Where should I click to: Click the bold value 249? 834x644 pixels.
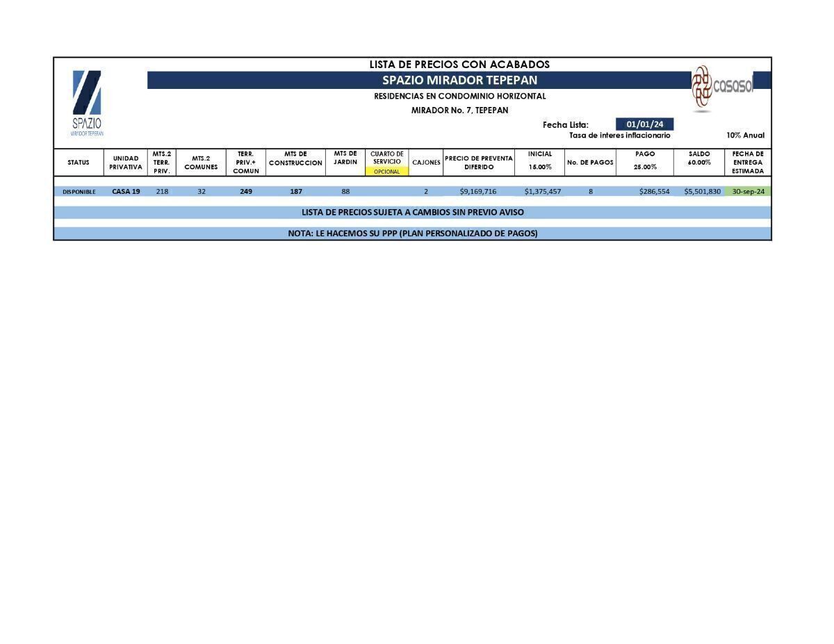[x=246, y=191]
